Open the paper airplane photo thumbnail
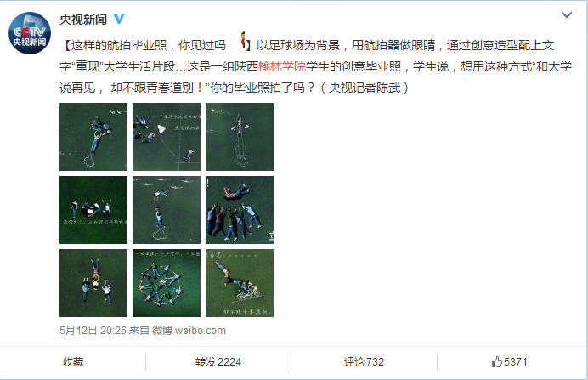 [x=167, y=137]
